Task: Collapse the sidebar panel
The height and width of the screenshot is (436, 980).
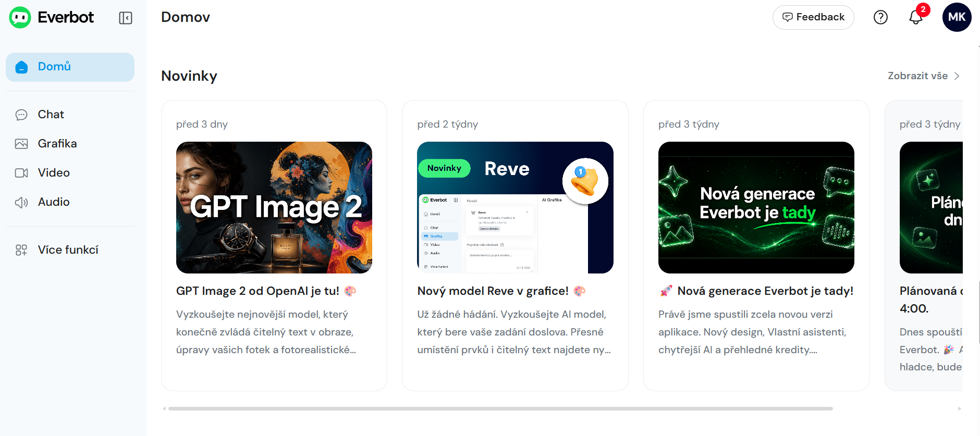Action: 126,18
